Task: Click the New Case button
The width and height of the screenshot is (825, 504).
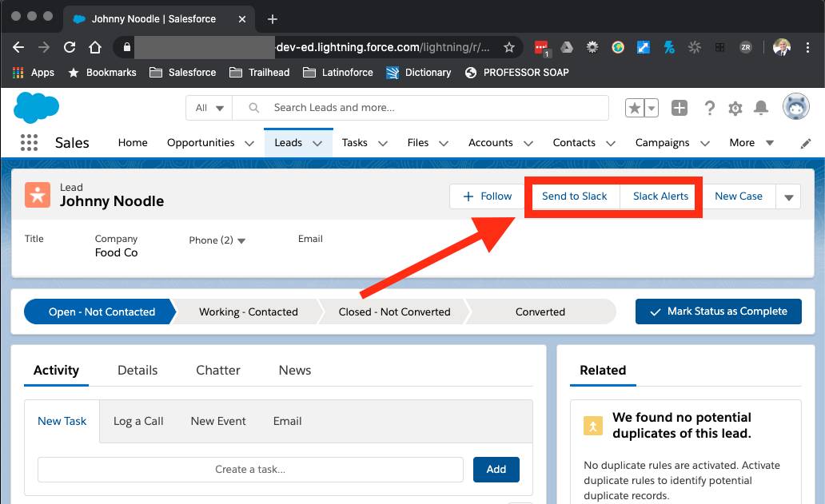Action: coord(738,196)
